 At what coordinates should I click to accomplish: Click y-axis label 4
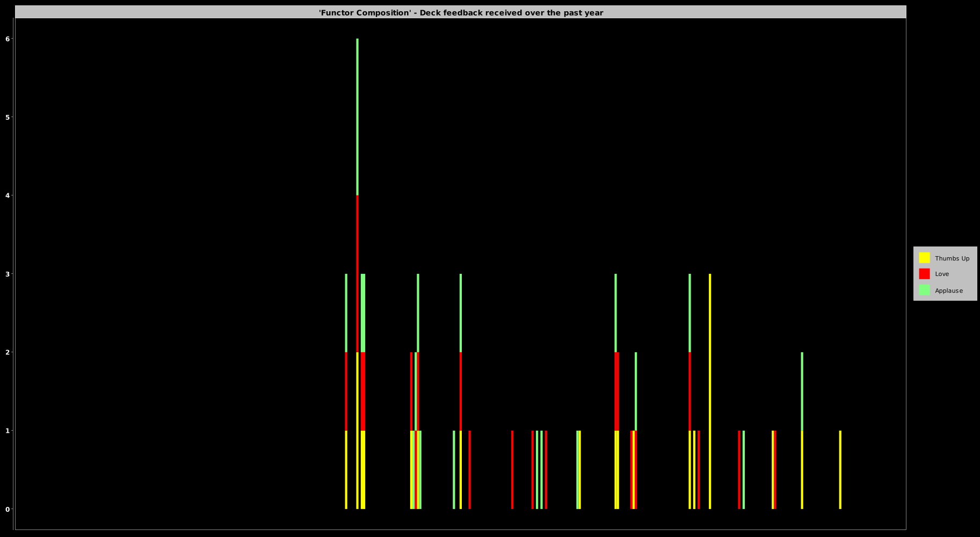(x=8, y=195)
